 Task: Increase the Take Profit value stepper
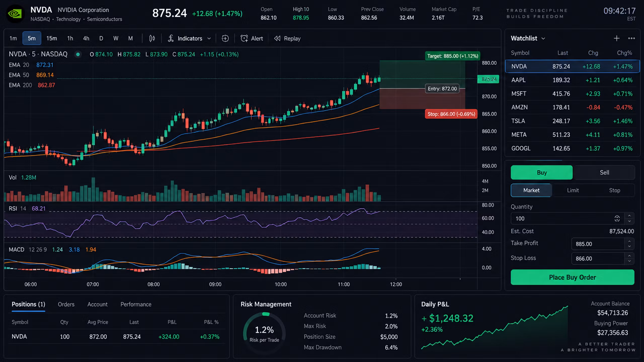click(x=629, y=241)
